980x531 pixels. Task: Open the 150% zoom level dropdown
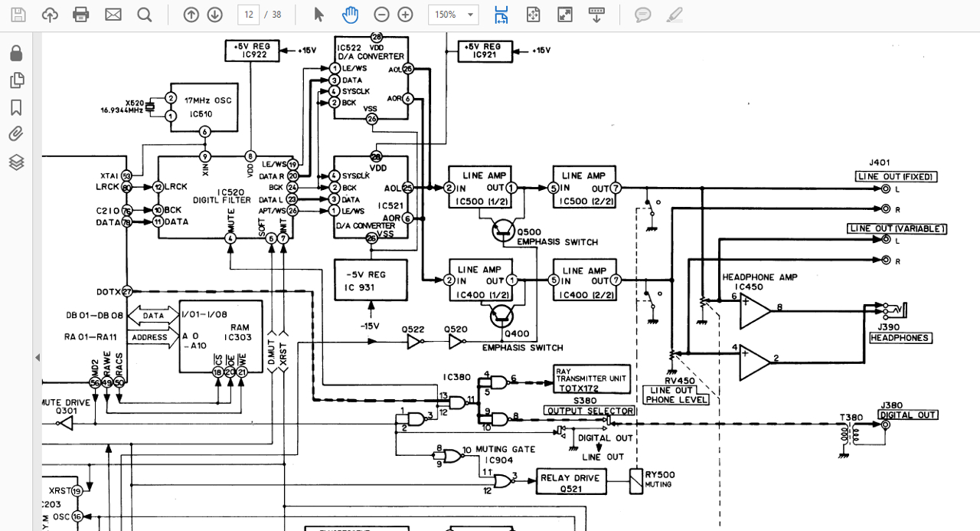453,15
